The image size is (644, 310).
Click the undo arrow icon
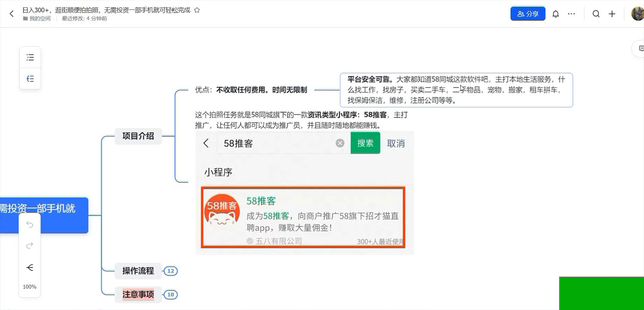coord(30,225)
